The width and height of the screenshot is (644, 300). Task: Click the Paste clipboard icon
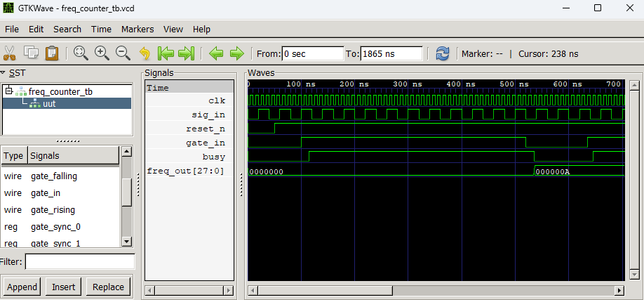pyautogui.click(x=52, y=53)
